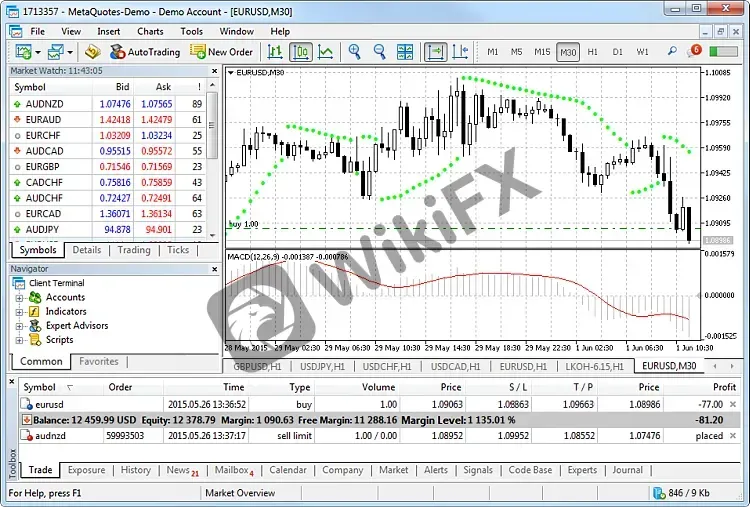Select D1 timeframe

(x=618, y=52)
